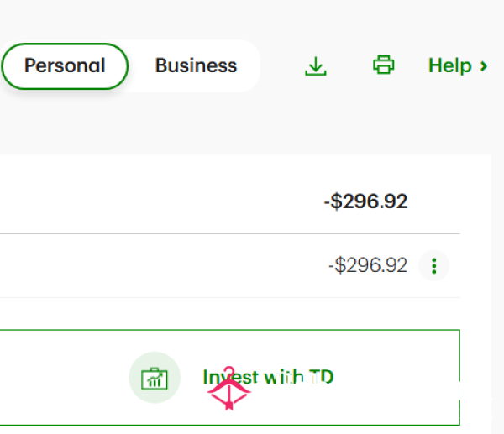Click the light green circle behind briefcase
Viewport: 504px width, 434px height.
(x=155, y=378)
